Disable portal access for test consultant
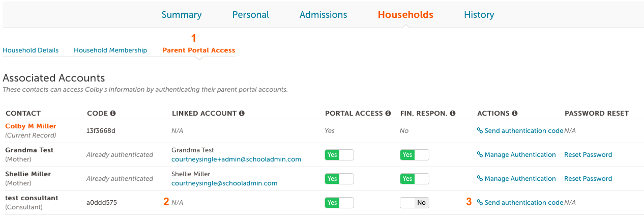 click(x=339, y=203)
